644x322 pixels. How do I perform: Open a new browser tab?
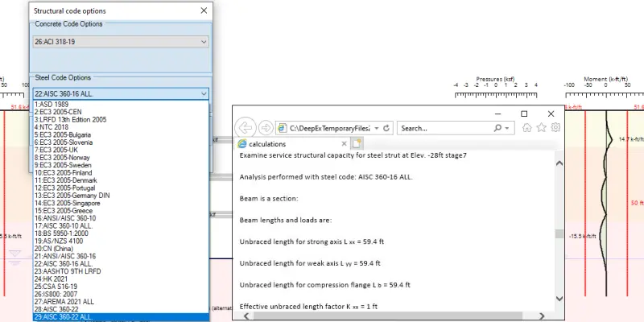point(357,143)
